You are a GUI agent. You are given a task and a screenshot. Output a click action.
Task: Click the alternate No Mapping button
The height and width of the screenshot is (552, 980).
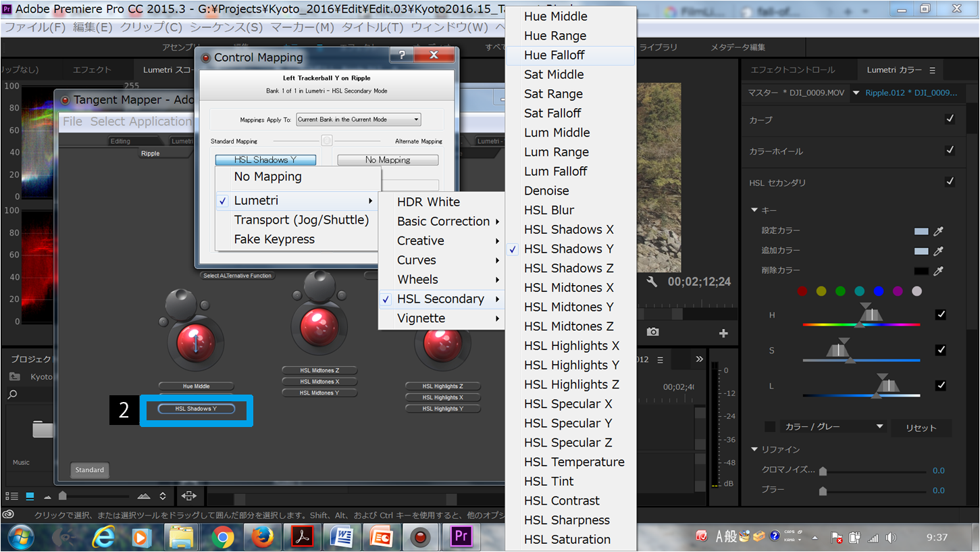(x=388, y=160)
